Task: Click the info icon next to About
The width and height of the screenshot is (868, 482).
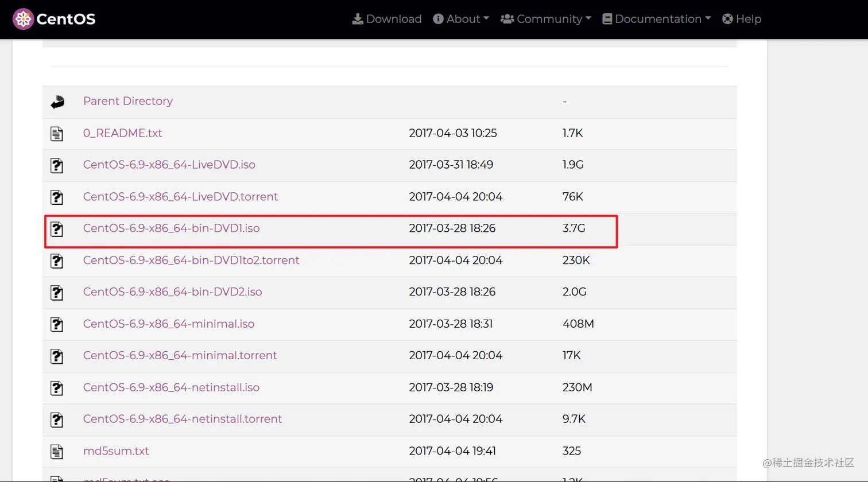Action: click(438, 19)
